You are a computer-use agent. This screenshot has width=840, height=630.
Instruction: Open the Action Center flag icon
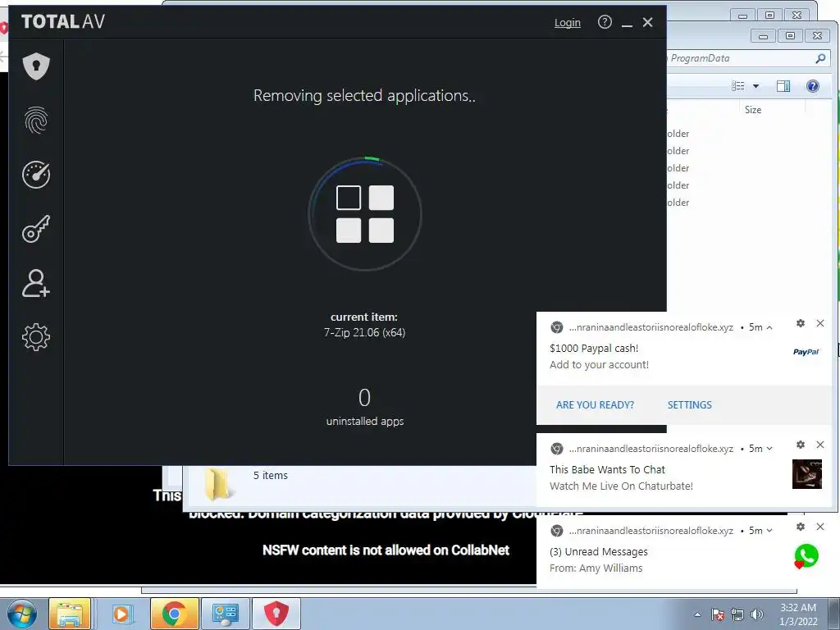click(x=718, y=614)
